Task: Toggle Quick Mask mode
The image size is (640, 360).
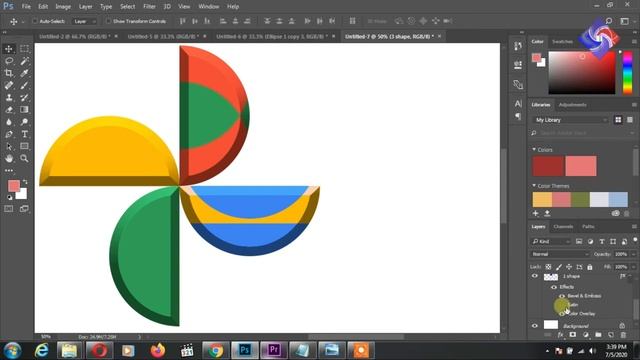Action: pos(9,209)
